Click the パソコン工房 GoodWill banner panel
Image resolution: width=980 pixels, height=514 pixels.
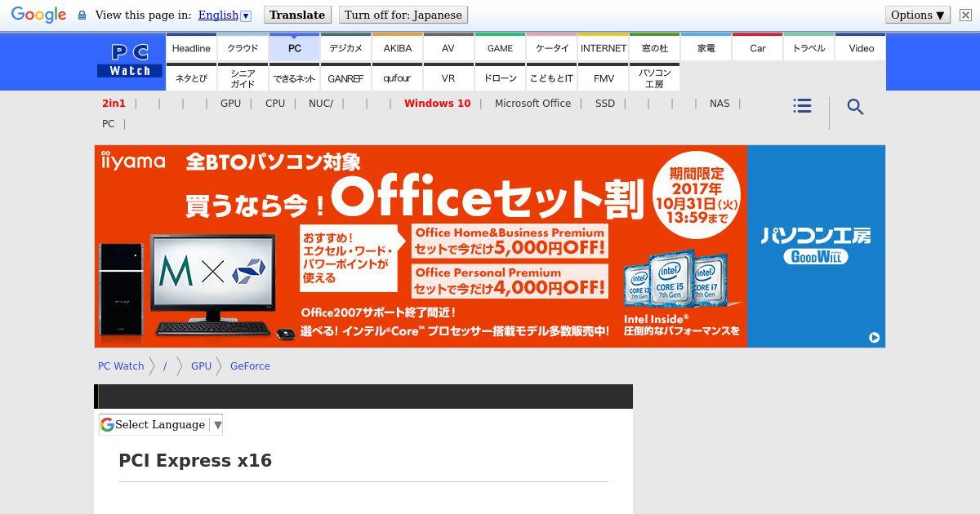[x=816, y=246]
